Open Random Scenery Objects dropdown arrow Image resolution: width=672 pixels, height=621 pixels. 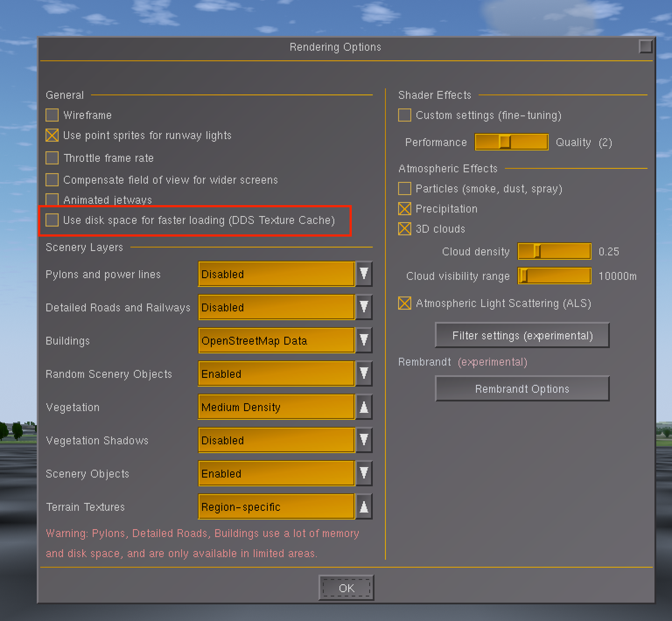click(364, 374)
